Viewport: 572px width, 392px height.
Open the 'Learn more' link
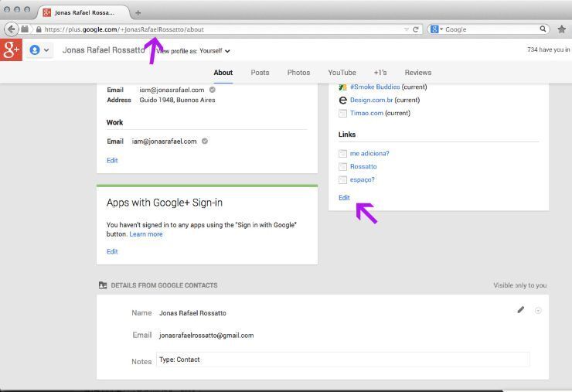tap(146, 234)
